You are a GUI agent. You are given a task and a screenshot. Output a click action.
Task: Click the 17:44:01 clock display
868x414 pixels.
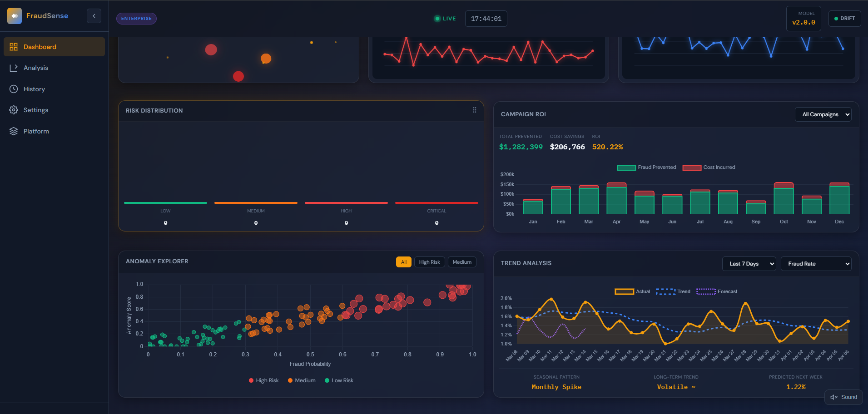pos(486,19)
